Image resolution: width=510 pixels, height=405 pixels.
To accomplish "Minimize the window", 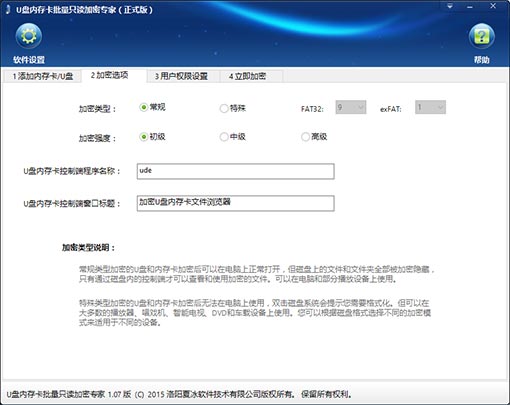I will (470, 6).
